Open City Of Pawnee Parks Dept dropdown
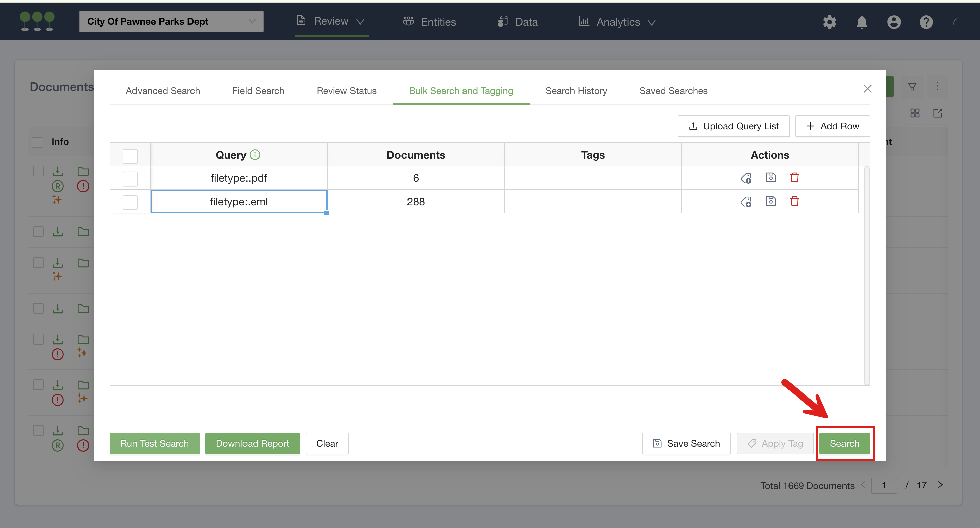 pos(171,22)
